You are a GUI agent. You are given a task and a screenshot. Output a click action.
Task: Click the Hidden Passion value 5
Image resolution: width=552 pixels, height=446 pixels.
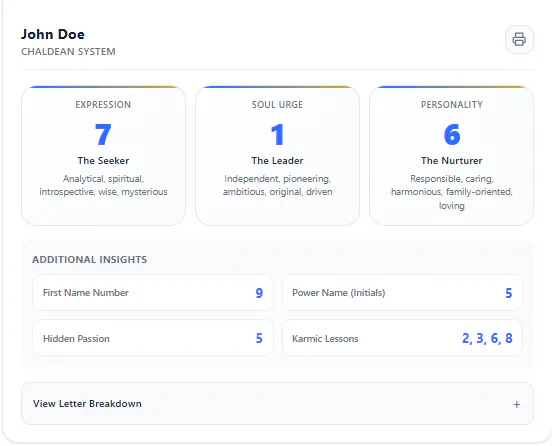[x=259, y=338]
